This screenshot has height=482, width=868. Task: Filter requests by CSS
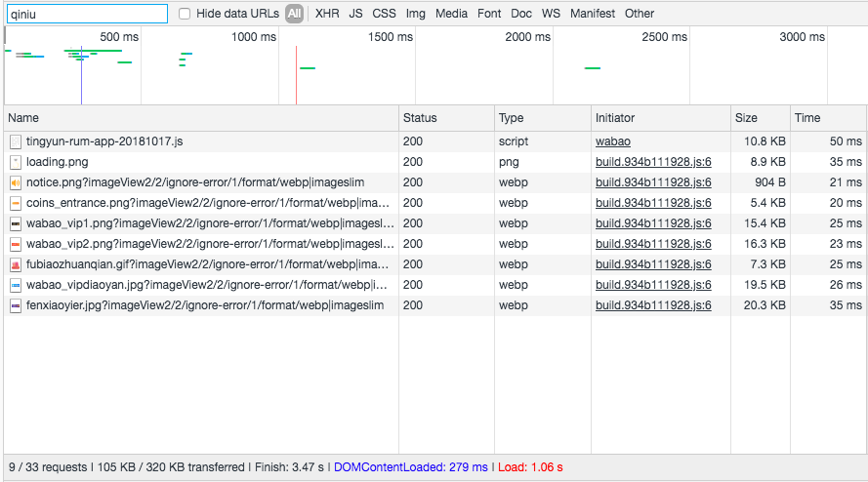click(384, 14)
